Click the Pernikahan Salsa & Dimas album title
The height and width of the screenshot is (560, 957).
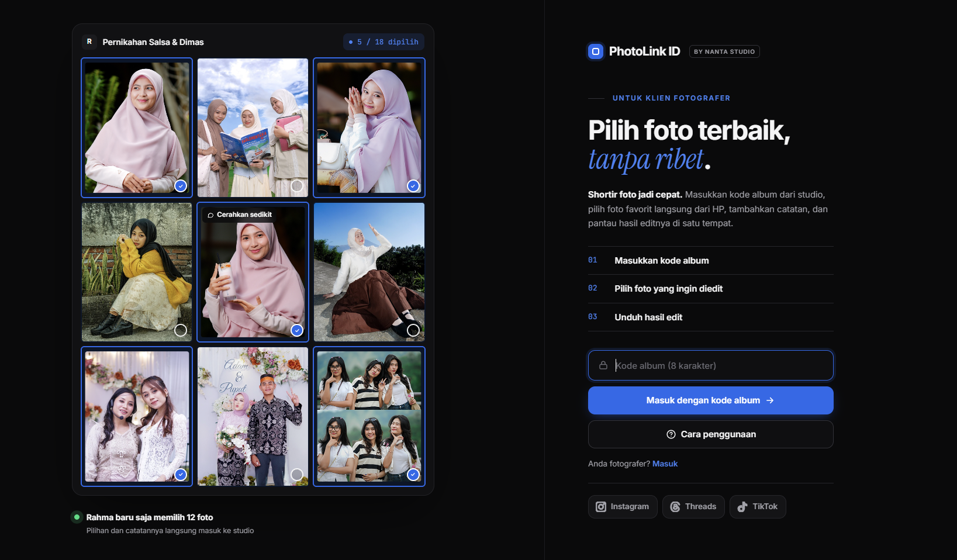(153, 42)
